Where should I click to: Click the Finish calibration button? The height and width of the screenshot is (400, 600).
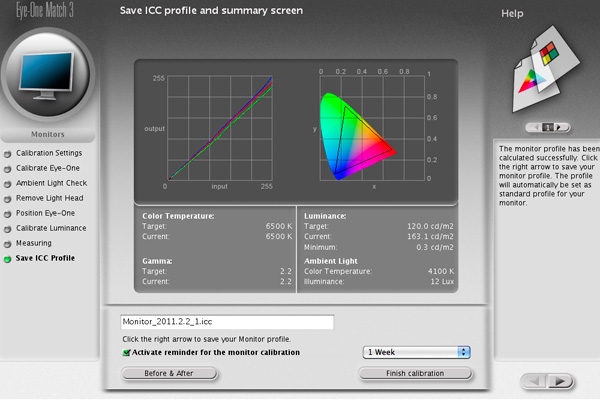(x=415, y=373)
